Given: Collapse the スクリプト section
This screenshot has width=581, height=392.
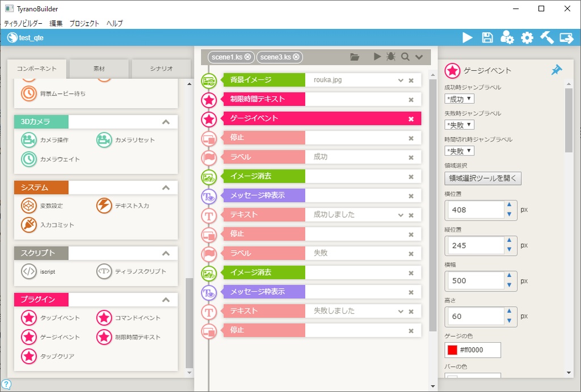Looking at the screenshot, I should pos(166,254).
